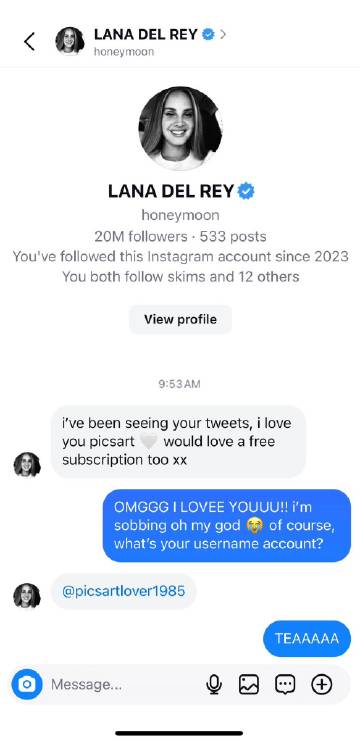Image resolution: width=360 pixels, height=742 pixels.
Task: Focus the Message... text field
Action: tap(123, 684)
